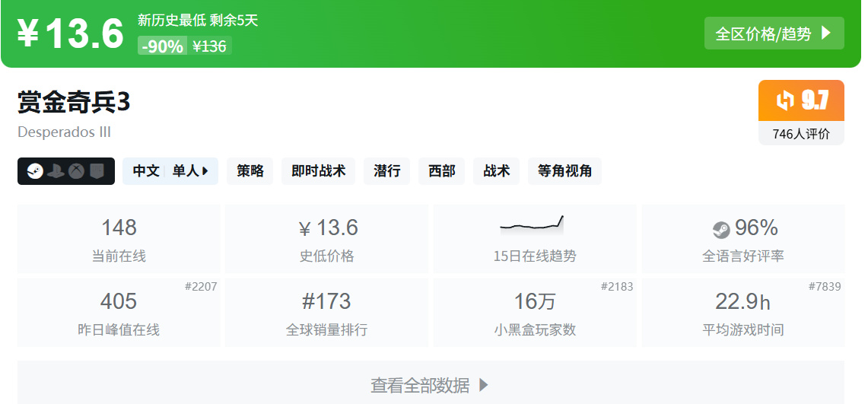Viewport: 868px width, 404px height.
Task: Click the ¥13.6 price in green banner
Action: (x=70, y=33)
